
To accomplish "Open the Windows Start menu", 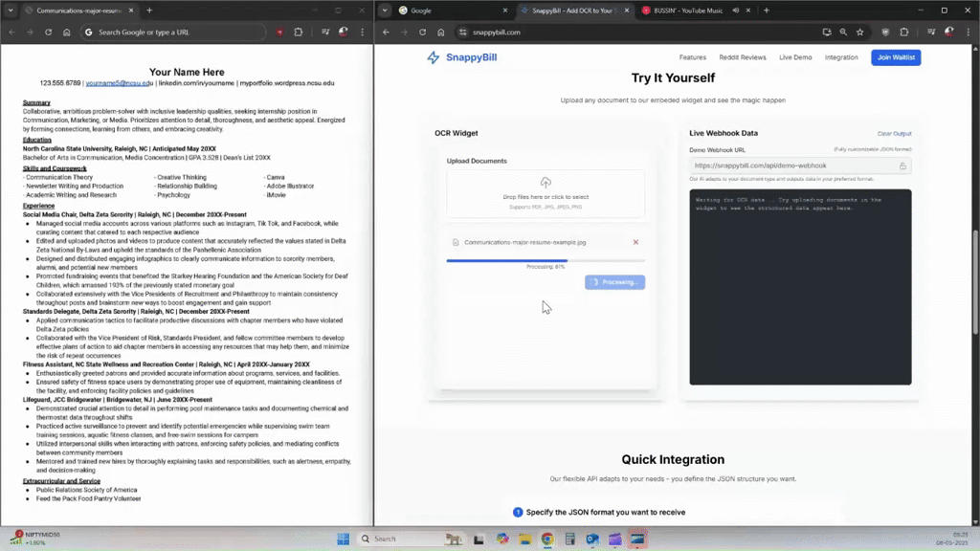I will pyautogui.click(x=344, y=539).
